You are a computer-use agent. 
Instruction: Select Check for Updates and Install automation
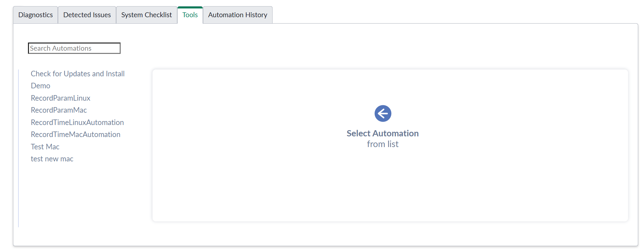click(78, 74)
